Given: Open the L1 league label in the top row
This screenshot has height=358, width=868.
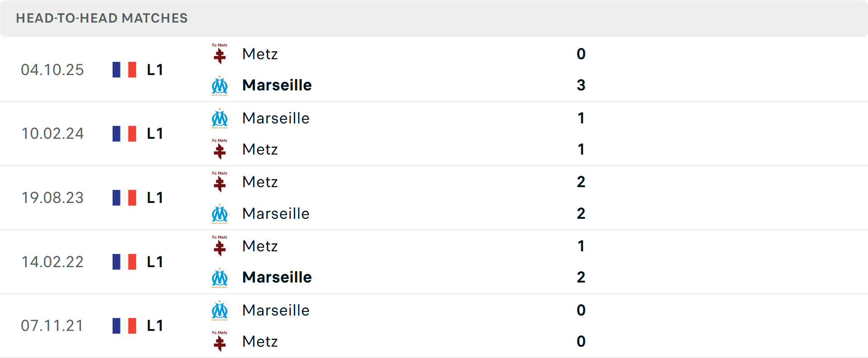Looking at the screenshot, I should point(155,70).
